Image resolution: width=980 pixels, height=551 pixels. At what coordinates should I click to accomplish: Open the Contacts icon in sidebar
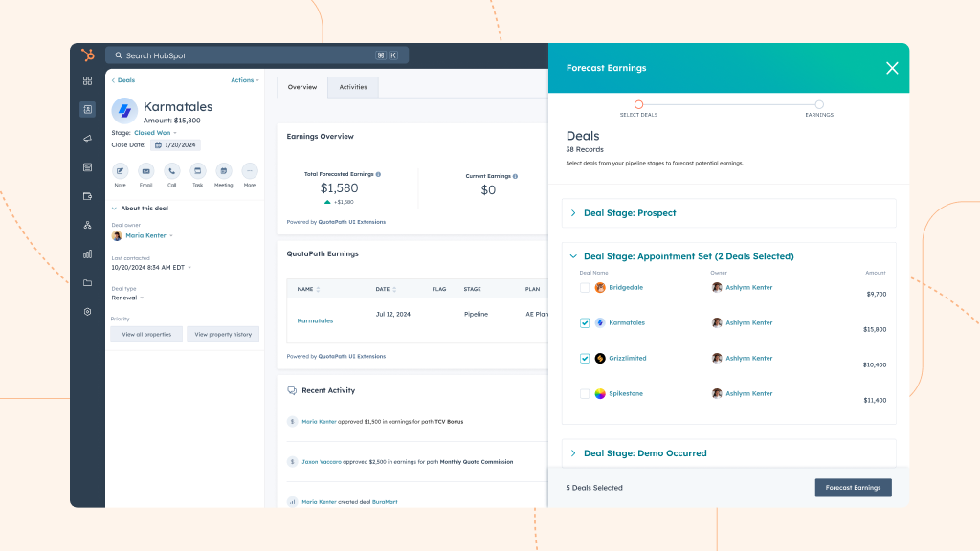coord(88,109)
